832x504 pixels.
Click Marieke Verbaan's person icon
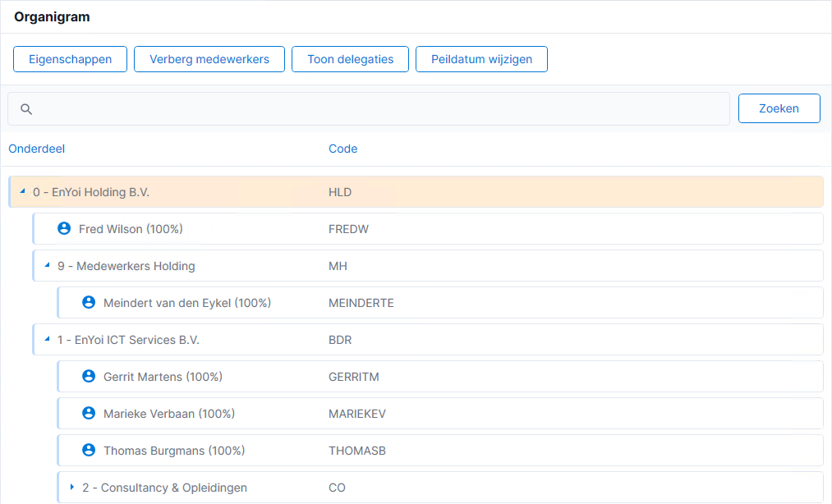(x=89, y=413)
